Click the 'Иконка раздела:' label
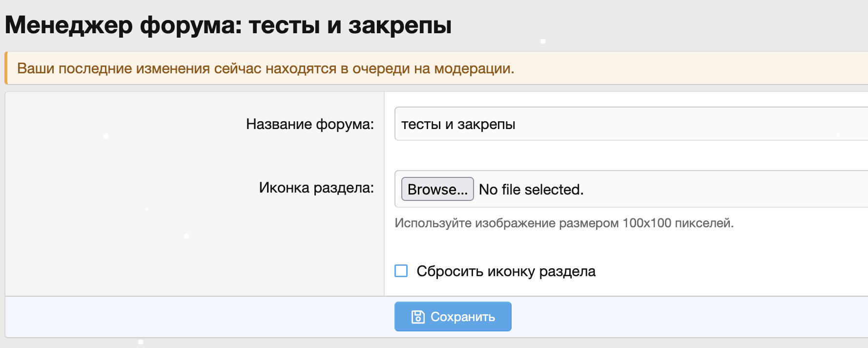 coord(316,188)
